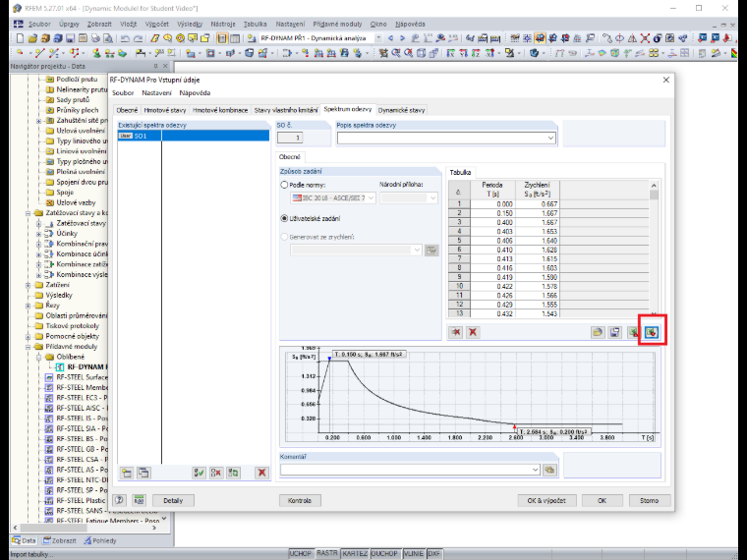Switch to the Zobrazit navigator tab
Image resolution: width=747 pixels, height=560 pixels.
tap(60, 540)
